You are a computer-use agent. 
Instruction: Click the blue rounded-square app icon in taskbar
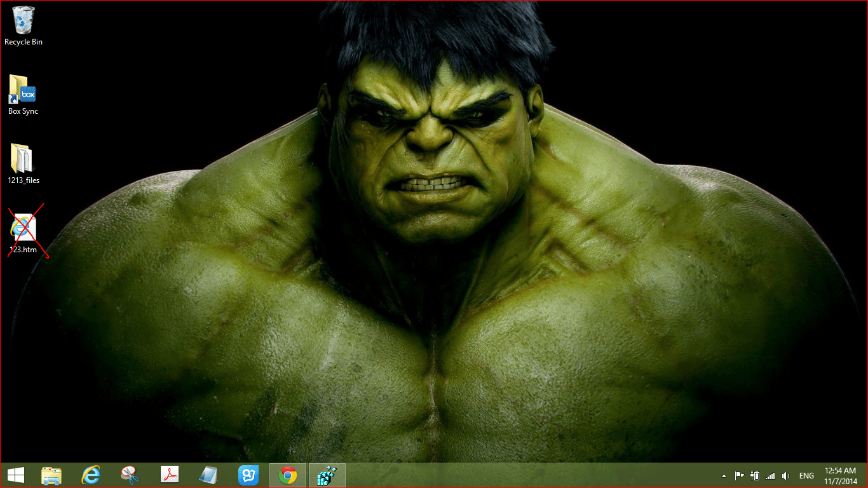pos(248,475)
